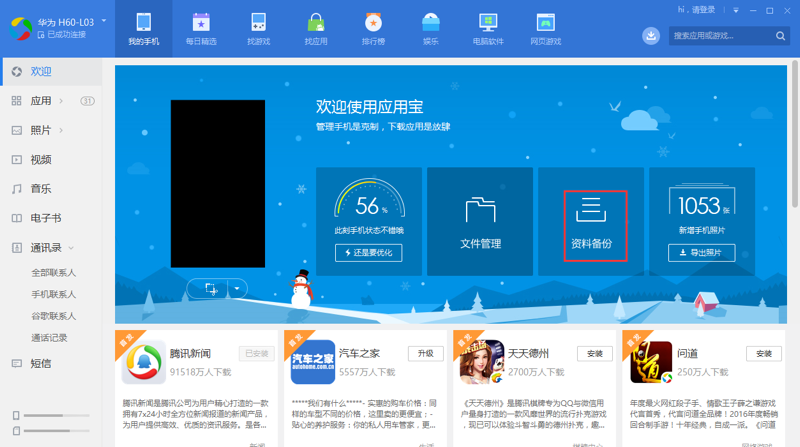
Task: Click the 问道 title text
Action: click(687, 353)
